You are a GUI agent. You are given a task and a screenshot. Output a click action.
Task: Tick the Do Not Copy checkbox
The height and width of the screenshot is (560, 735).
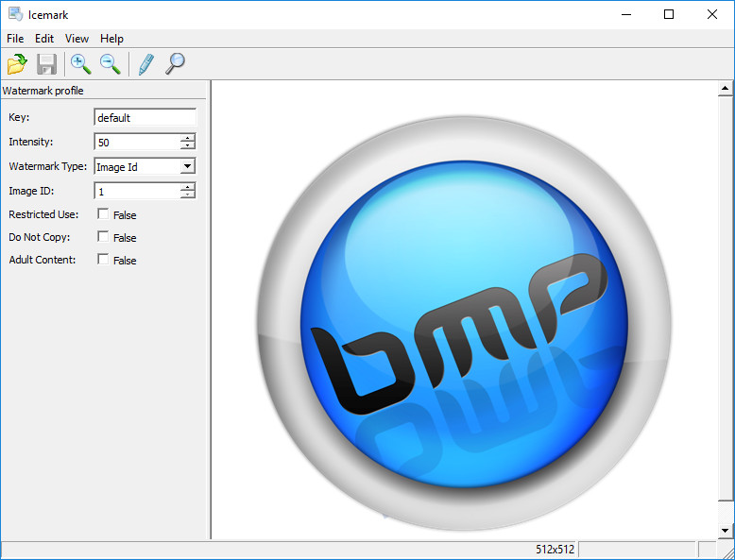click(x=103, y=236)
